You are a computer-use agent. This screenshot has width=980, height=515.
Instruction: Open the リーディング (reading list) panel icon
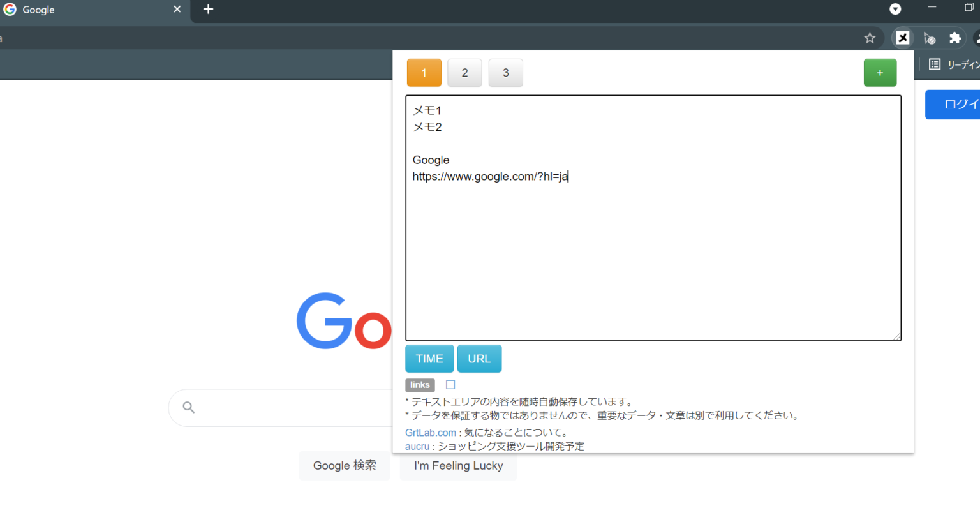coord(934,64)
